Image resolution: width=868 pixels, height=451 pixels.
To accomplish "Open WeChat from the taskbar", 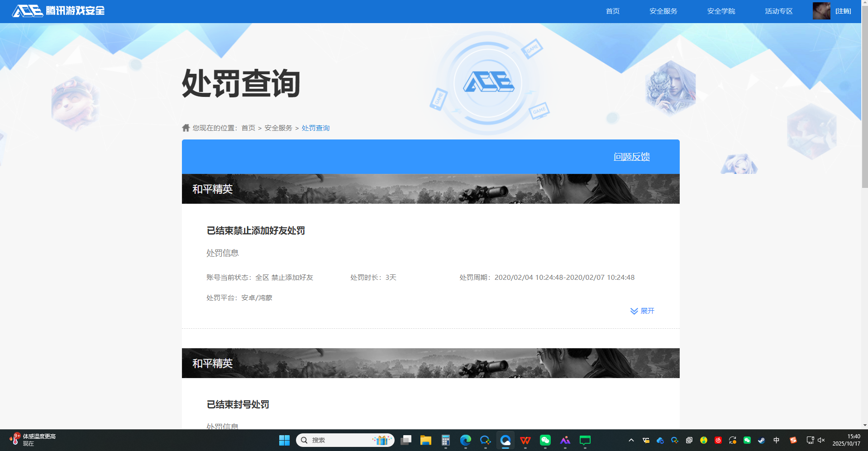I will tap(545, 440).
